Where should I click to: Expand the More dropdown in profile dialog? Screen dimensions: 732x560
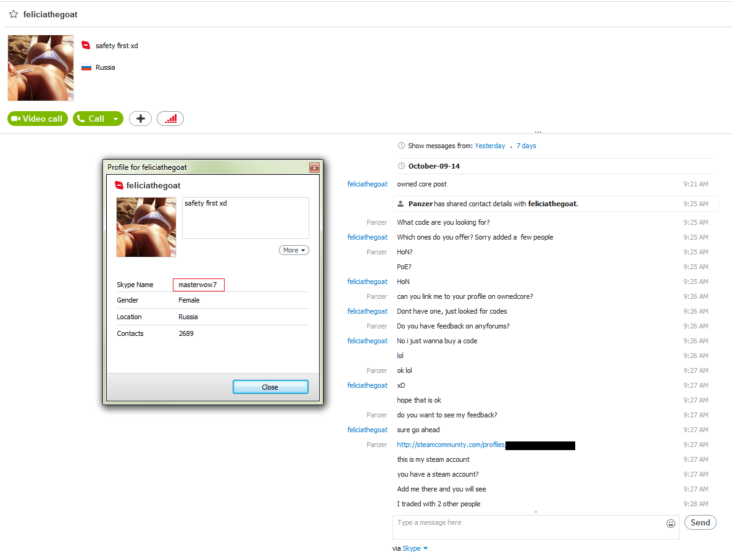pos(294,250)
